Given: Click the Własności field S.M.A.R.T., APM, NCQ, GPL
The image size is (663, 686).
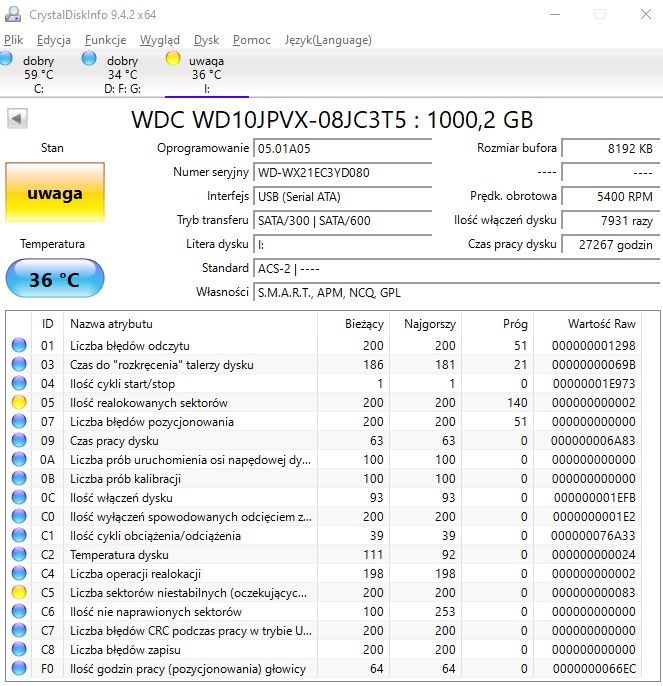Looking at the screenshot, I should coord(456,292).
